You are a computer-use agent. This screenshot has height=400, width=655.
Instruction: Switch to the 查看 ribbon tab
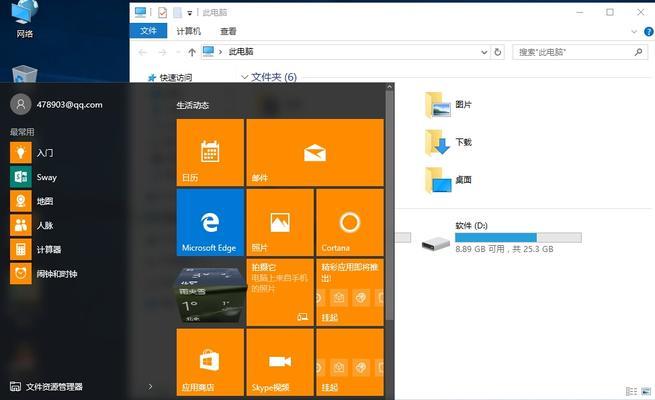228,31
